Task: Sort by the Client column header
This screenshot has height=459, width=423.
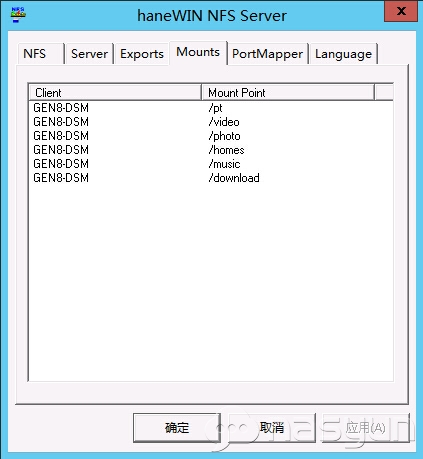Action: 115,92
